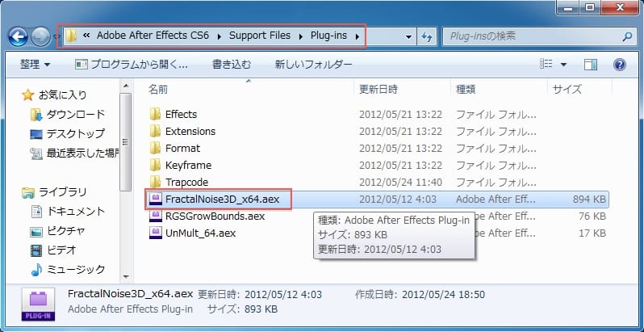Select the Format folder name
The height and width of the screenshot is (332, 644).
click(182, 148)
